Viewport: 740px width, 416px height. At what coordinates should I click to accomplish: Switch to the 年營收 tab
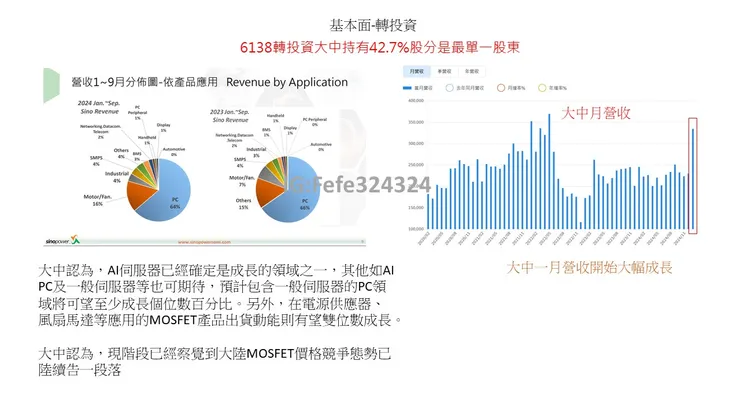click(x=471, y=71)
